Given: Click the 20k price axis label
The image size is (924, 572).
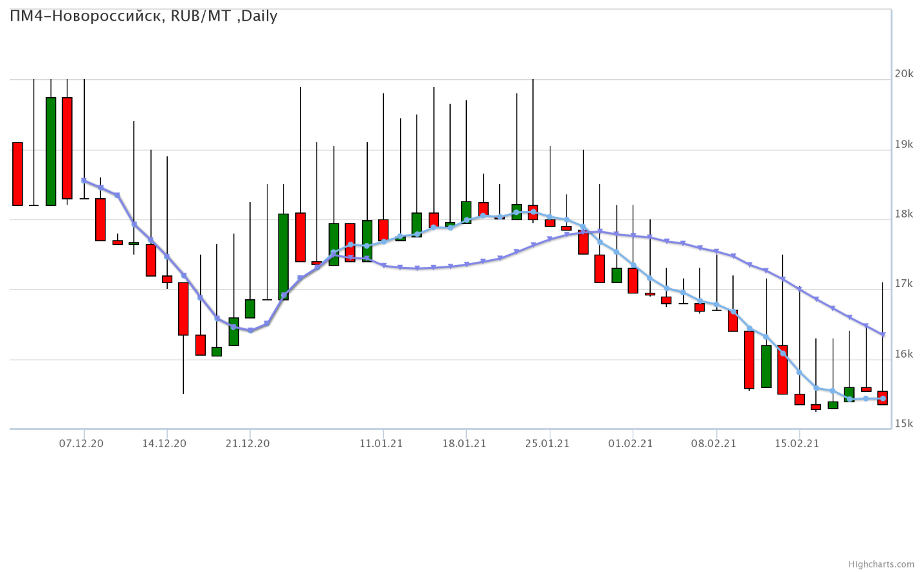Looking at the screenshot, I should click(904, 74).
